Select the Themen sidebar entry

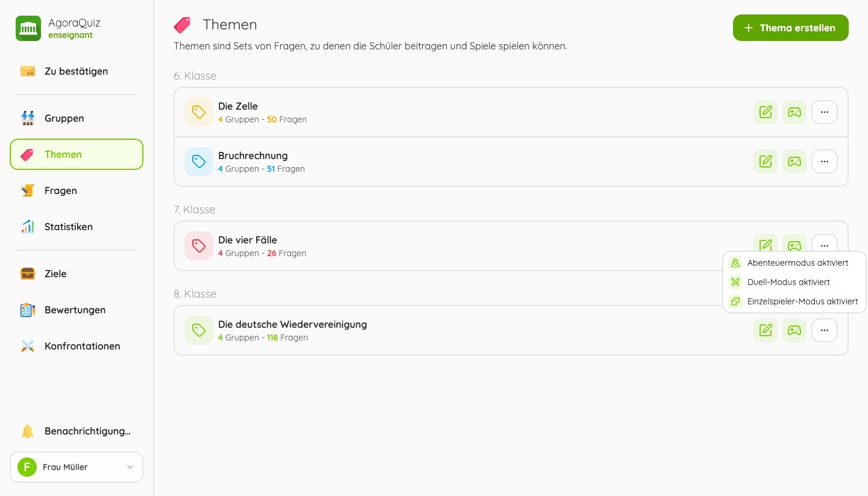pyautogui.click(x=77, y=154)
